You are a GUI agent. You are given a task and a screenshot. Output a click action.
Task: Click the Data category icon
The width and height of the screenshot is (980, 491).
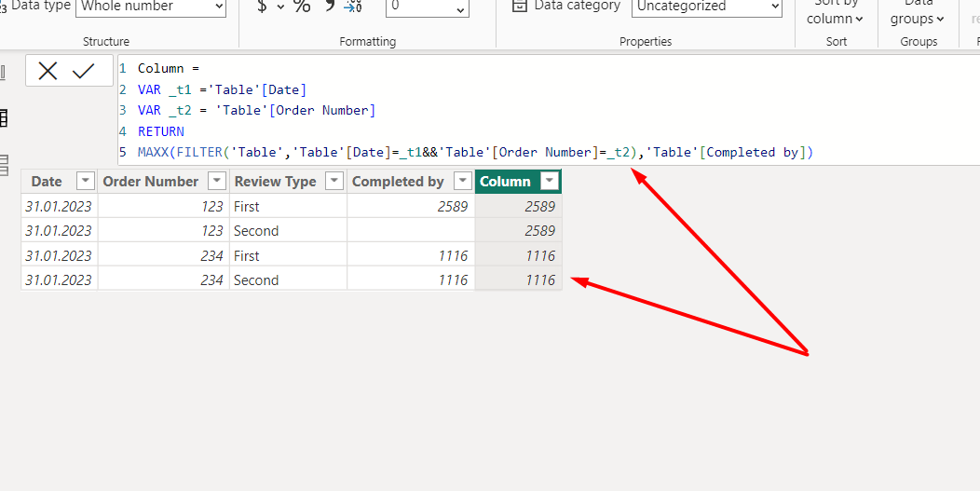519,6
